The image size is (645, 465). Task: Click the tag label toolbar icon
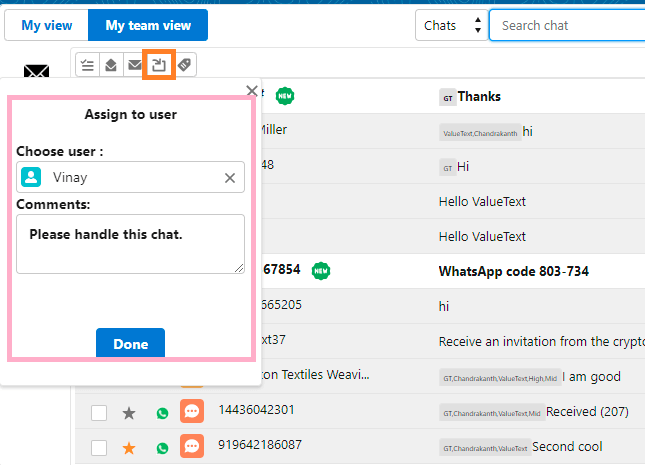click(x=184, y=65)
